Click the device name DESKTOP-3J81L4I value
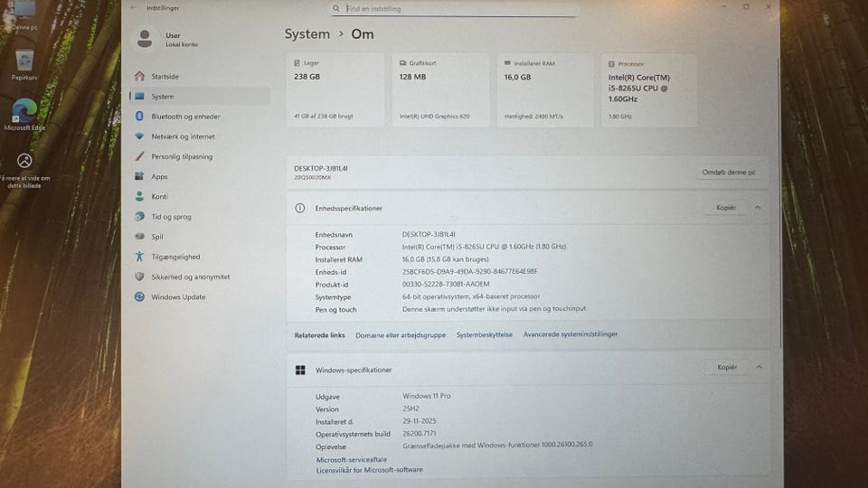Screen dimensions: 868x488 point(429,234)
